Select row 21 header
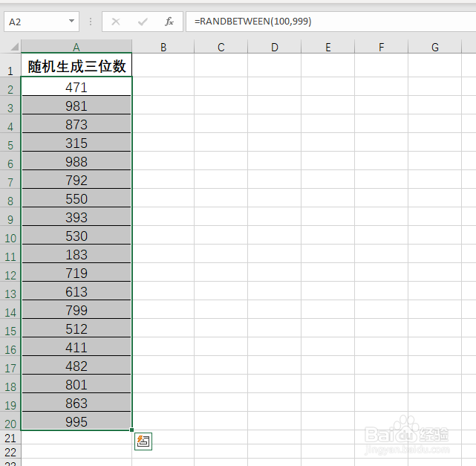This screenshot has width=476, height=466. pyautogui.click(x=10, y=438)
